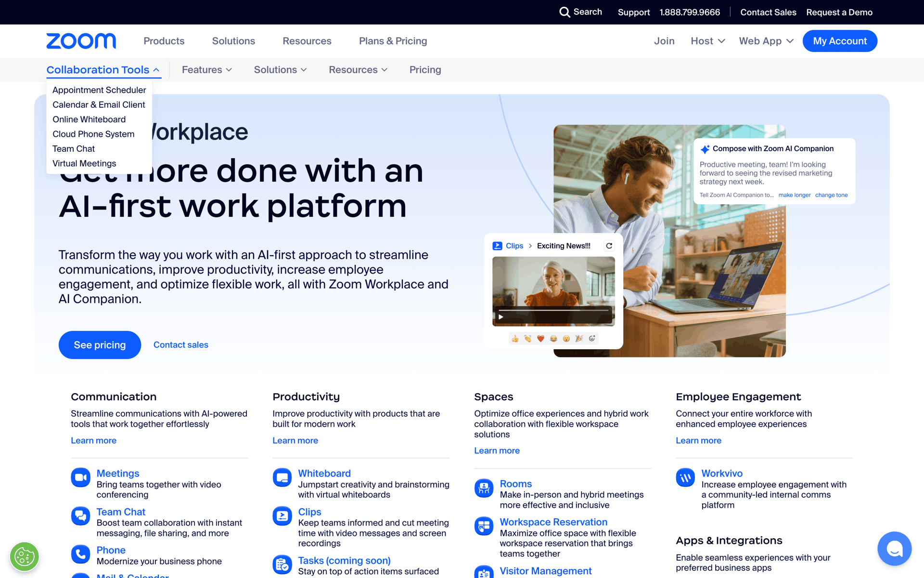Click Learn more under Communication
Viewport: 924px width, 578px height.
pyautogui.click(x=93, y=440)
